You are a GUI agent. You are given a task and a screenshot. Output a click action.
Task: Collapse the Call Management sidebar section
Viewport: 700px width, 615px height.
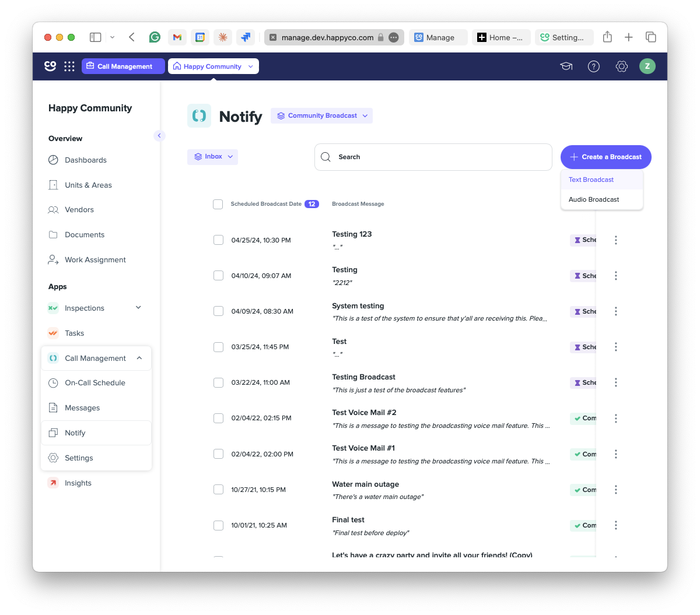139,359
